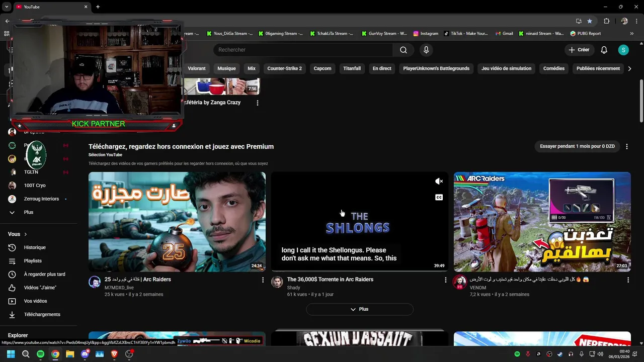Toggle closed captions on the video preview
This screenshot has height=362, width=644.
point(439,197)
